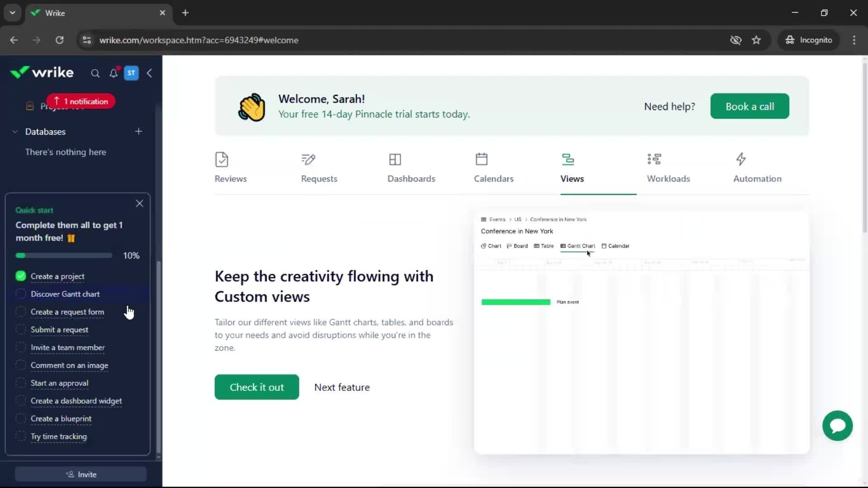868x488 pixels.
Task: Collapse the sidebar with the arrow
Action: 149,73
